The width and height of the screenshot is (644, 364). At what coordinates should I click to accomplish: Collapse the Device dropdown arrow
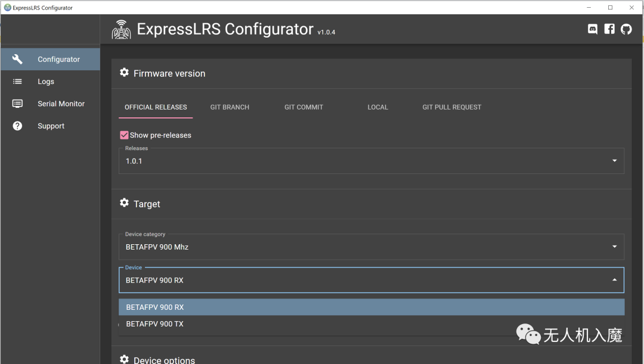coord(615,280)
